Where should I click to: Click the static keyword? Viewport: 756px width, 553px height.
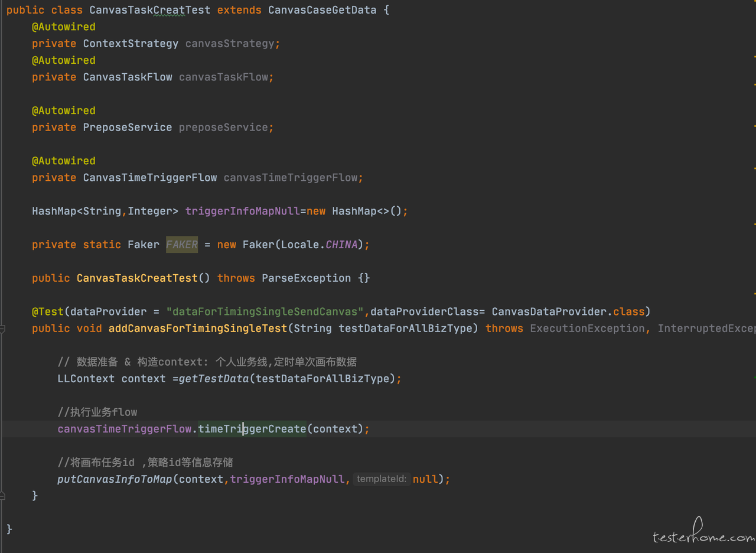coord(102,245)
